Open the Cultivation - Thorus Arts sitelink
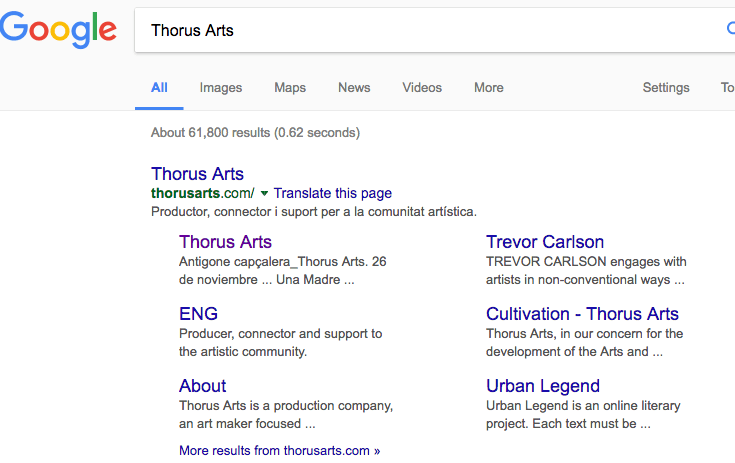The image size is (735, 463). [582, 314]
